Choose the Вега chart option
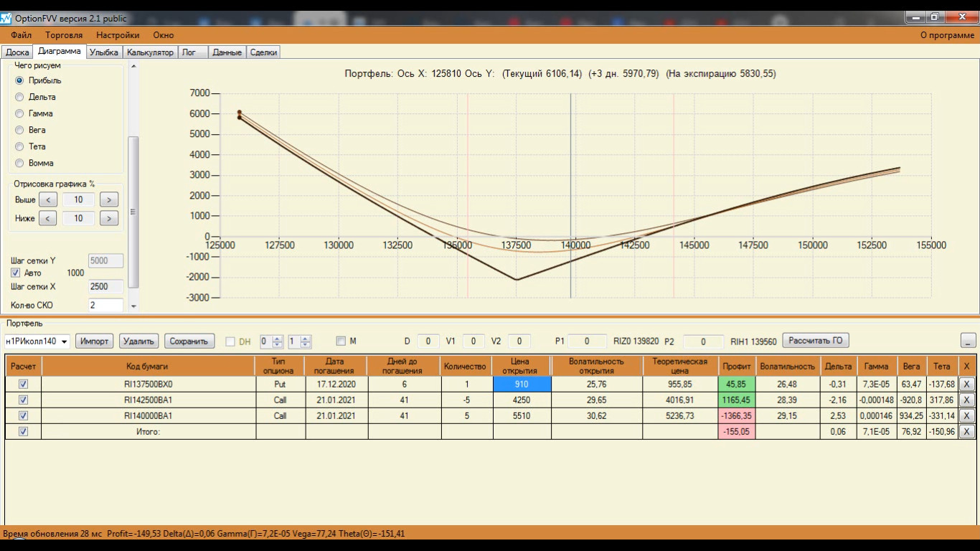The image size is (980, 551). [20, 130]
